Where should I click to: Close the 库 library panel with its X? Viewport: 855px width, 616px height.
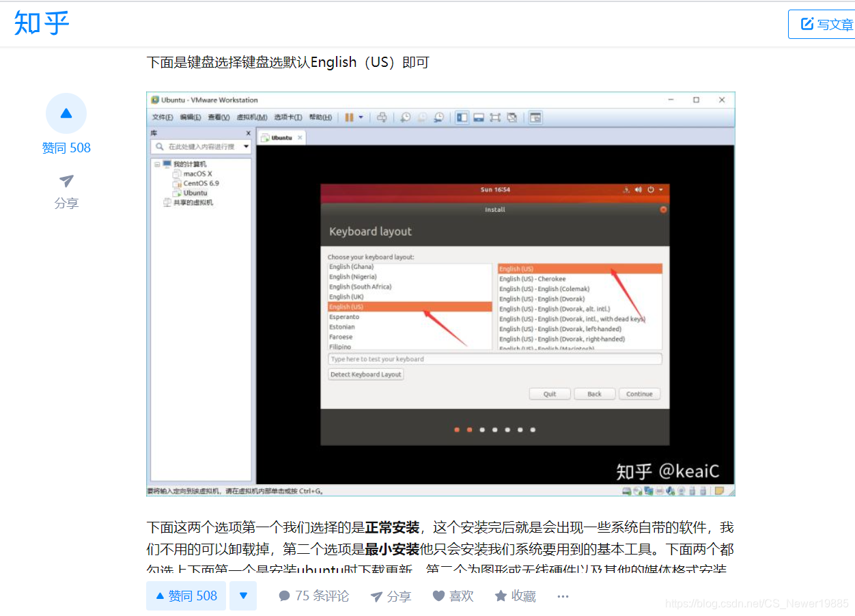pos(248,133)
